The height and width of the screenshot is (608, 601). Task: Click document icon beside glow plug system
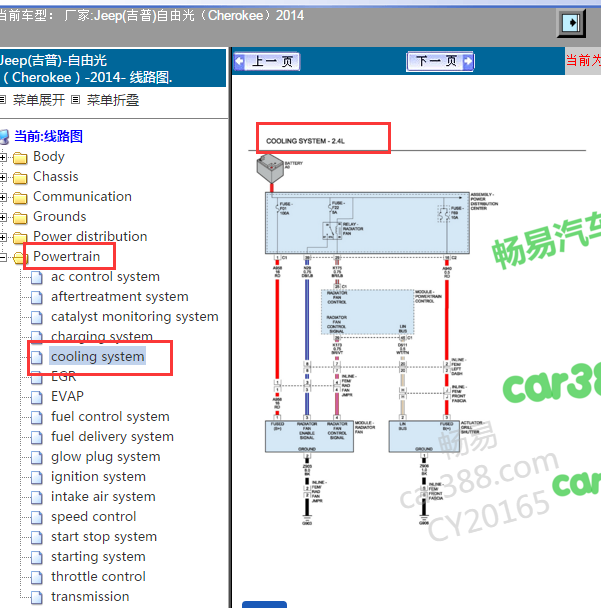pyautogui.click(x=37, y=458)
